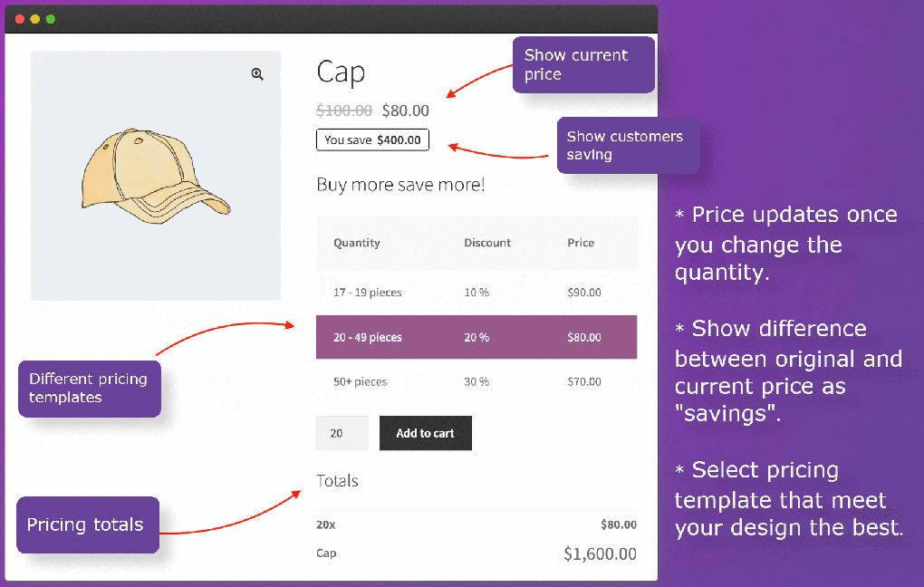Screen dimensions: 924x587
Task: Click the 'You save $400.00' savings badge
Action: click(x=372, y=140)
